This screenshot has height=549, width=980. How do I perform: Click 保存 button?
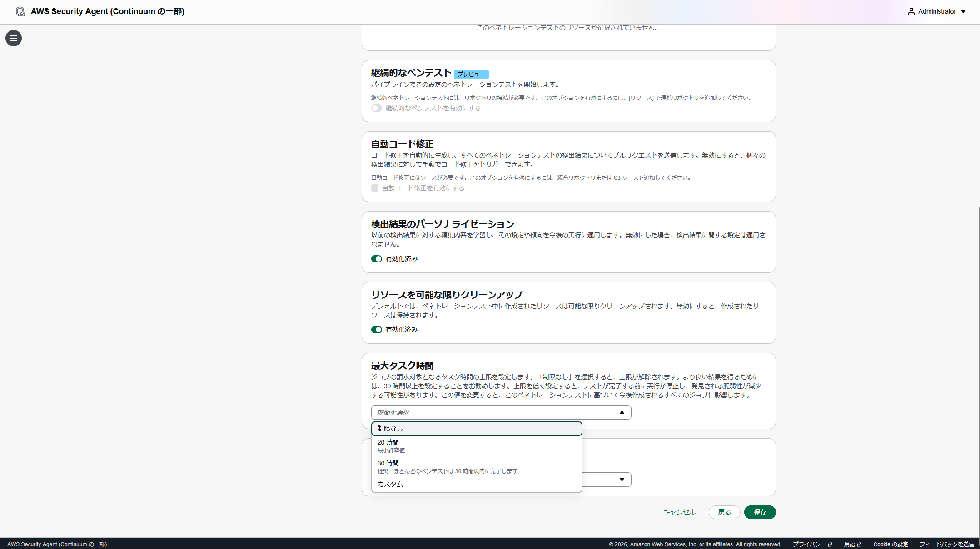pyautogui.click(x=760, y=512)
